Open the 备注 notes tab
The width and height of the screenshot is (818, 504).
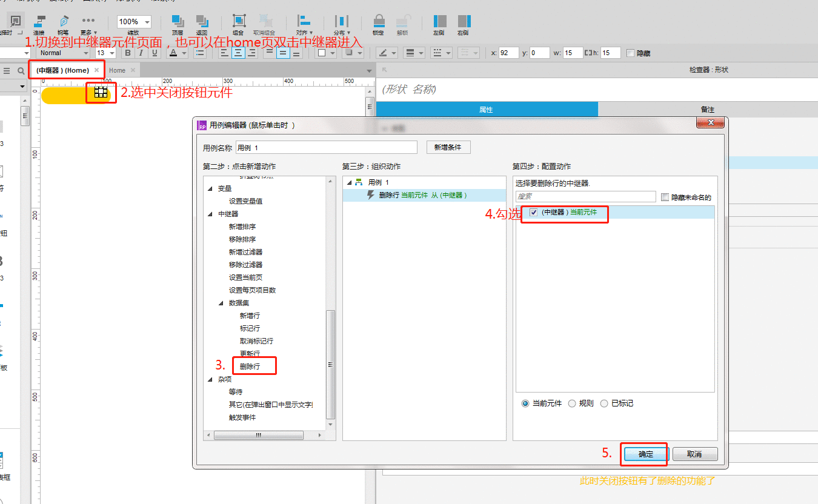[708, 109]
